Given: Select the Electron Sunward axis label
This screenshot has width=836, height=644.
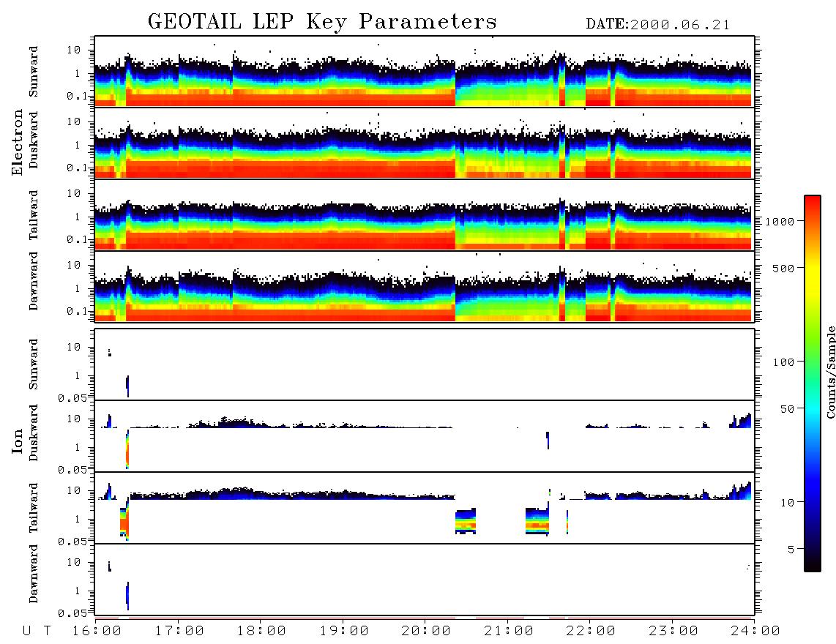Looking at the screenshot, I should (34, 72).
